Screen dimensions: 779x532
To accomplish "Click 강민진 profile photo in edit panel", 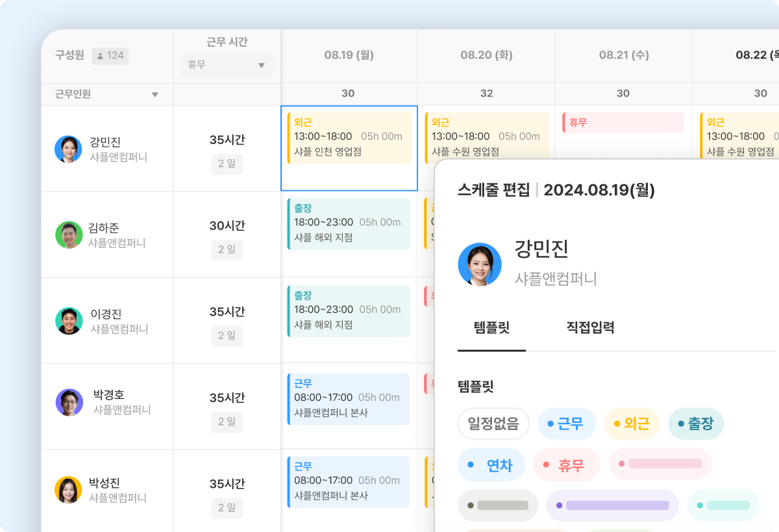I will 480,265.
